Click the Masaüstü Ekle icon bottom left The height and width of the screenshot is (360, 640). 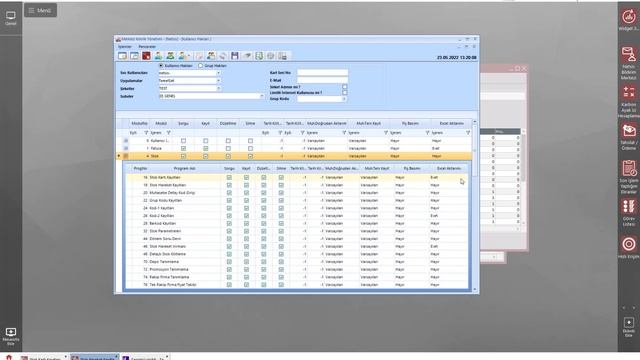click(11, 332)
